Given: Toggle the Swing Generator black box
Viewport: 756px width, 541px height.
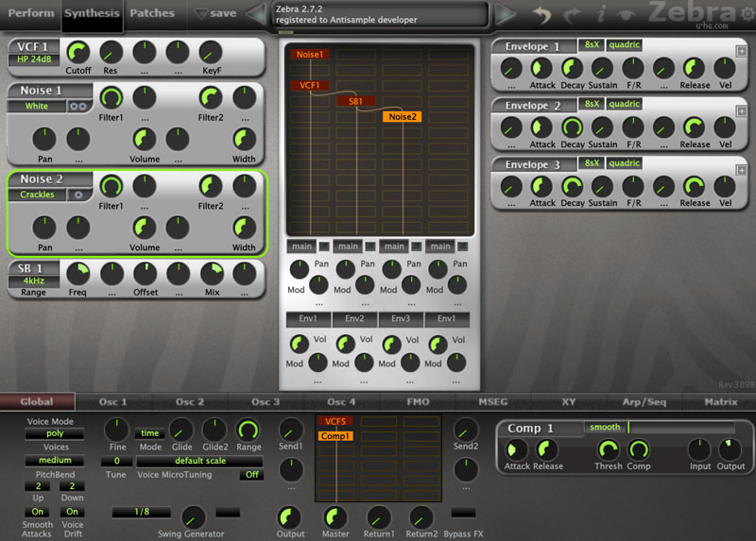Looking at the screenshot, I should click(228, 513).
